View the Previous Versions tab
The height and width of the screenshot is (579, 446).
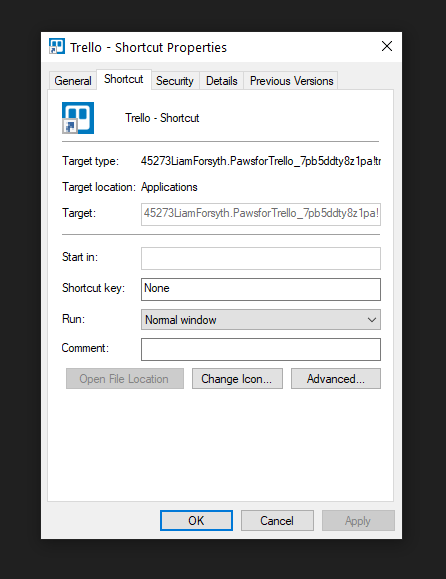tap(291, 81)
